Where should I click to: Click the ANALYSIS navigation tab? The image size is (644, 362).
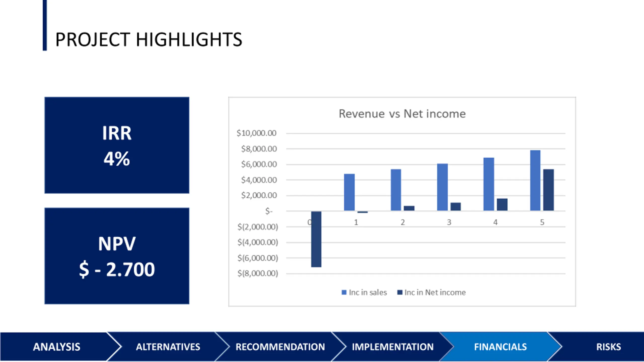point(57,347)
